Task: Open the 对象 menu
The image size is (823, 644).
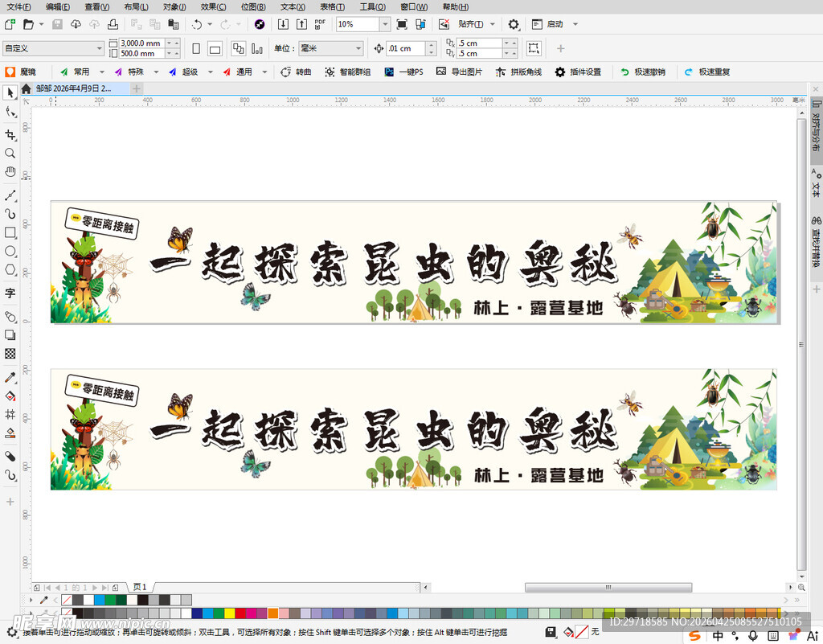Action: pos(174,6)
